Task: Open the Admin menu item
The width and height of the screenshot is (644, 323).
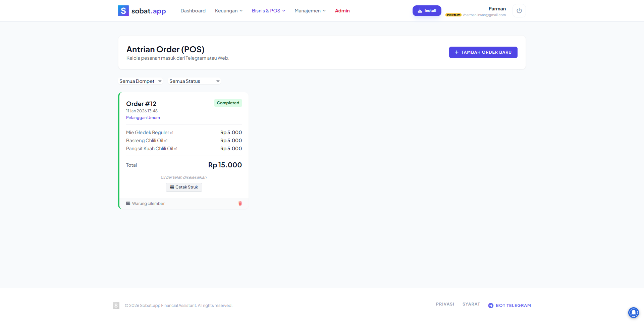Action: (342, 11)
